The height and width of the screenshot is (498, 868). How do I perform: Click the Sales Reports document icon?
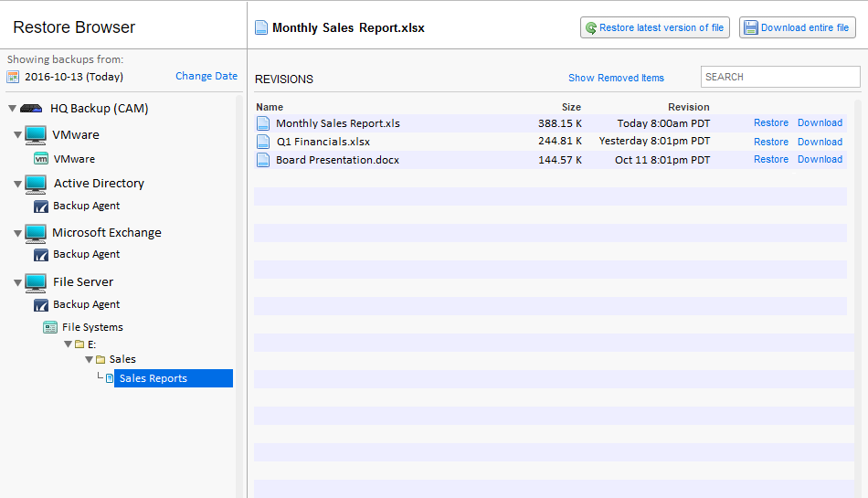[110, 378]
